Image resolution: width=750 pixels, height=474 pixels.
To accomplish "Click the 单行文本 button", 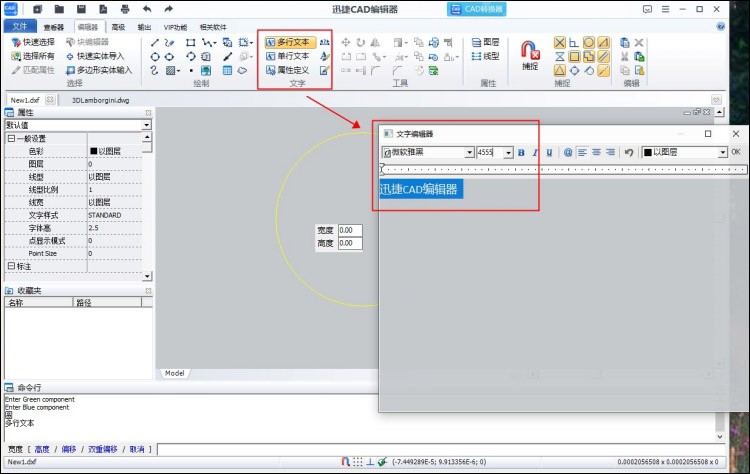I will [x=288, y=56].
